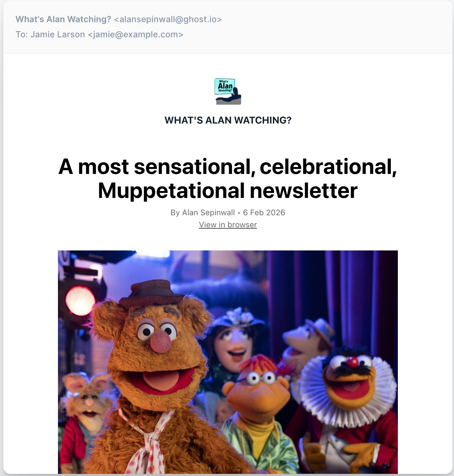Select the jamie@example.com recipient address

(135, 35)
